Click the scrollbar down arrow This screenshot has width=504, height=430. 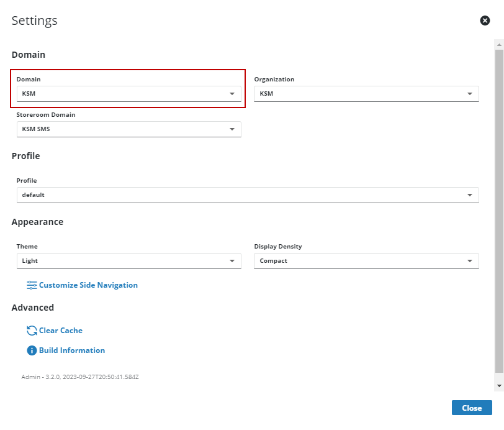coord(499,386)
